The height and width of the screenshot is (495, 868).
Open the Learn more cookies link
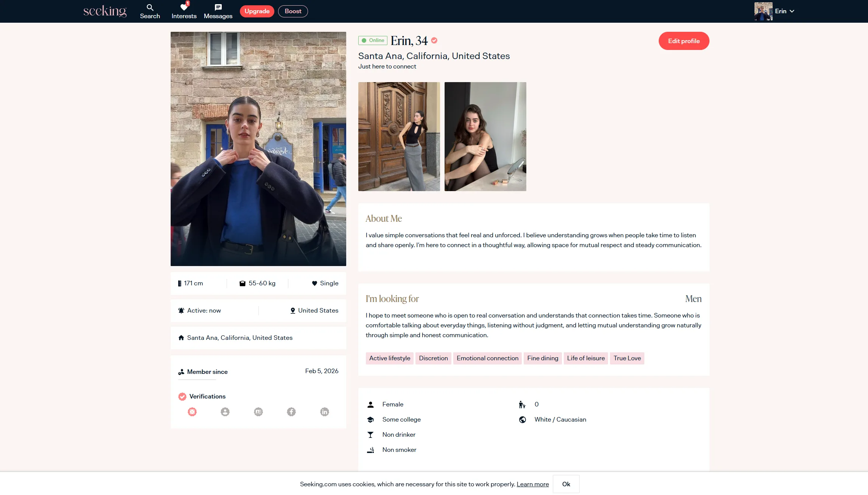tap(532, 484)
